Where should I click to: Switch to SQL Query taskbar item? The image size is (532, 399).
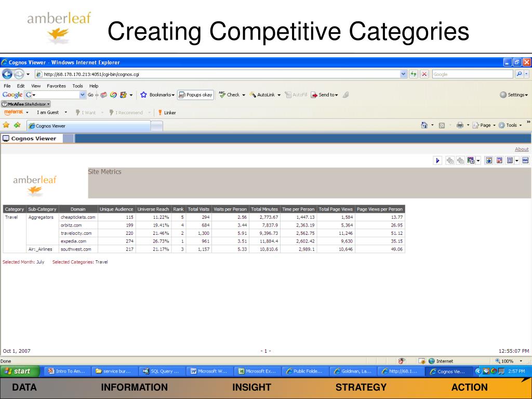[x=163, y=371]
